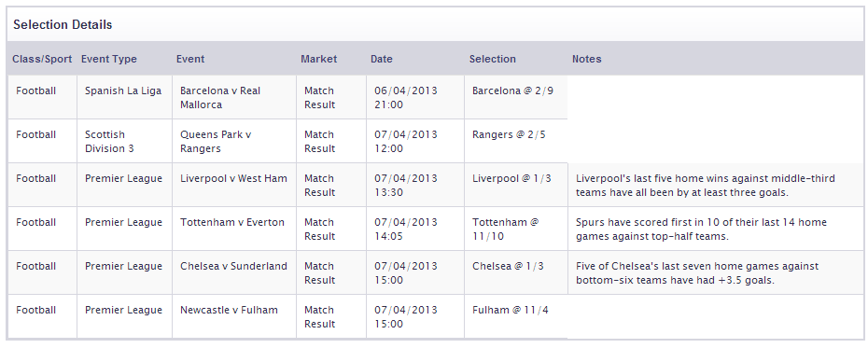The height and width of the screenshot is (348, 868).
Task: Click the Class/Sport column header
Action: tap(42, 59)
